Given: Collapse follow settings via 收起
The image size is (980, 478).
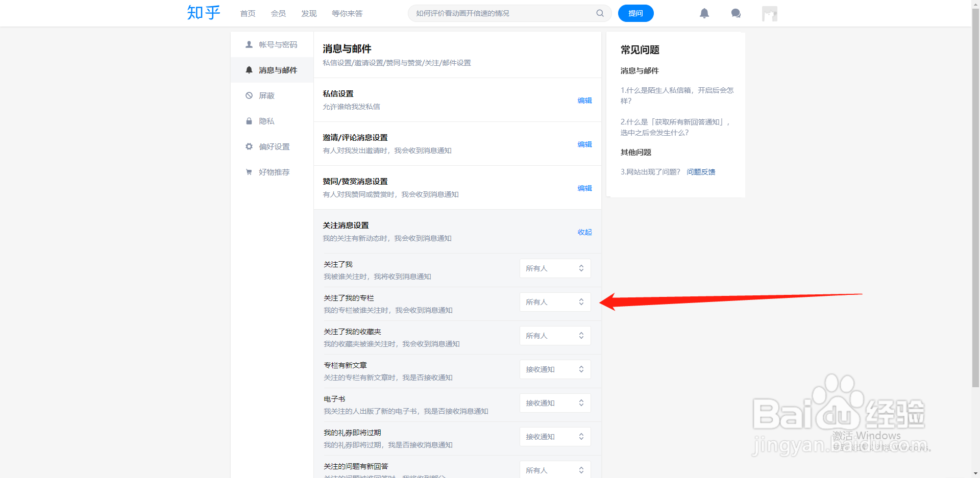Looking at the screenshot, I should point(584,232).
